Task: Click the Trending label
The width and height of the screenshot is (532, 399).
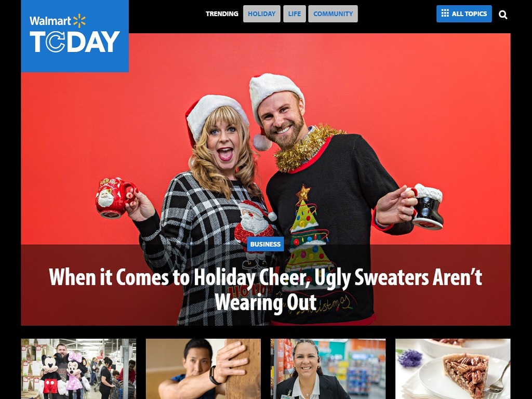Action: [222, 14]
